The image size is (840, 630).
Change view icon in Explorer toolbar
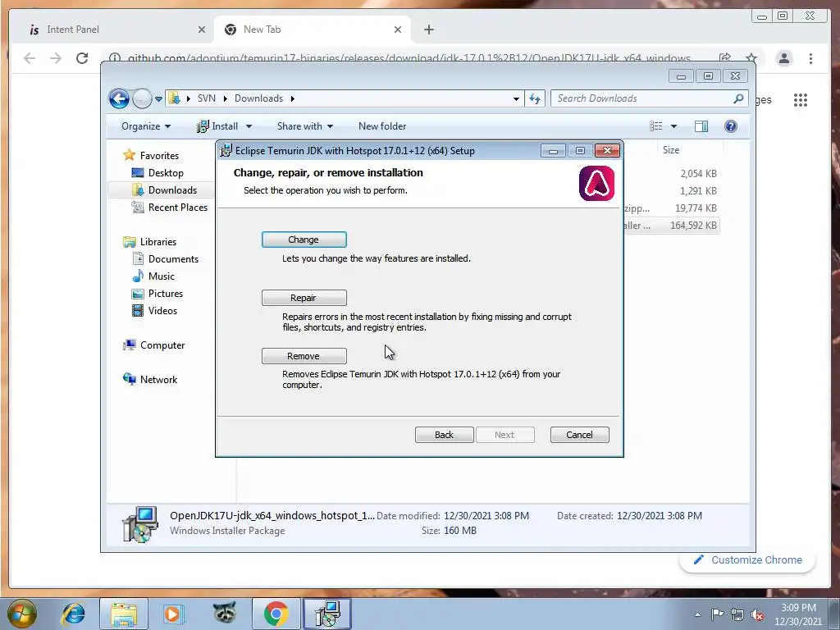(656, 126)
